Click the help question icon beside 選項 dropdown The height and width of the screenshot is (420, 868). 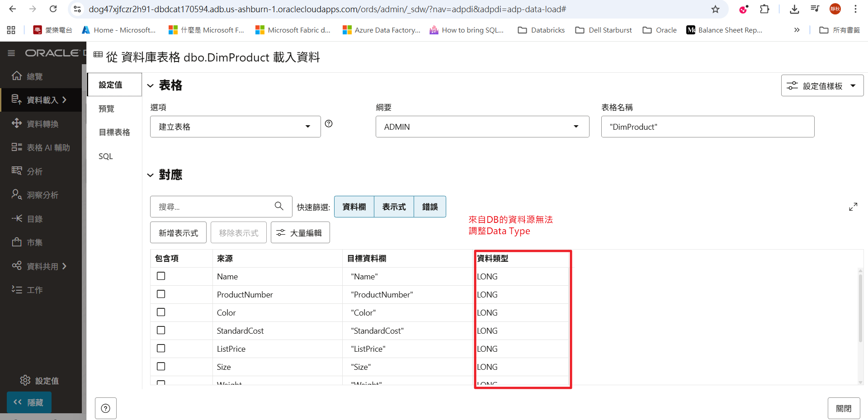click(329, 124)
